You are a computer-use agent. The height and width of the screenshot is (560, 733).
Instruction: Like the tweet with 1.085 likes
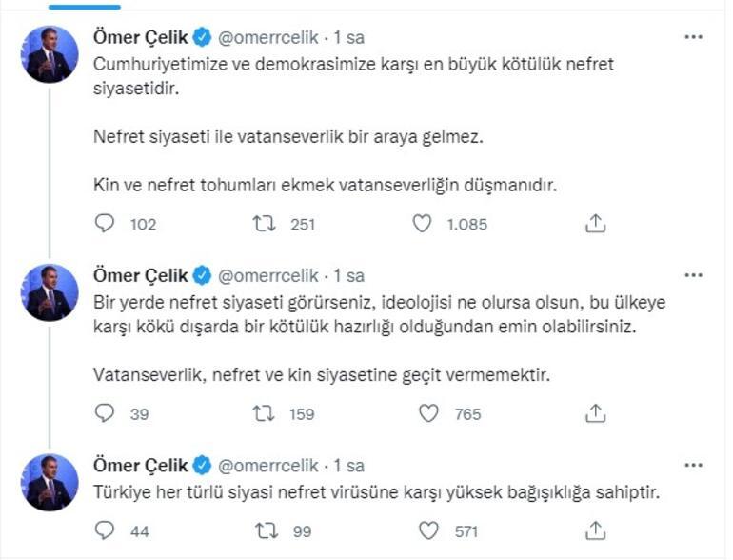click(423, 224)
